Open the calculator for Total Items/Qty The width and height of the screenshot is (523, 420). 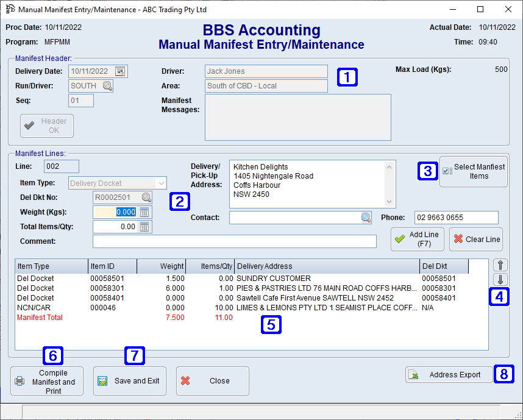[144, 227]
